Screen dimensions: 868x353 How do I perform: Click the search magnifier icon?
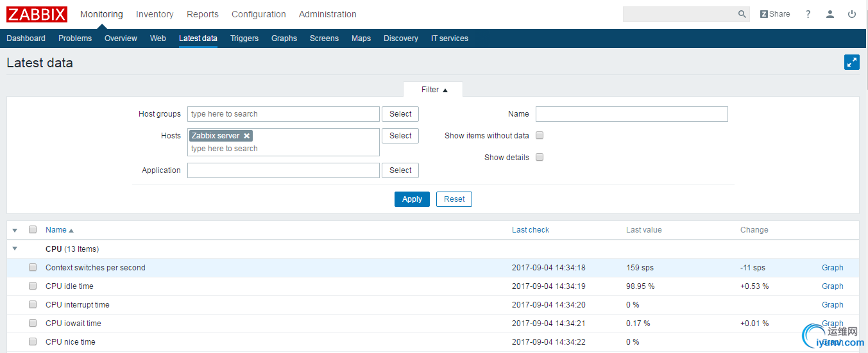(742, 14)
